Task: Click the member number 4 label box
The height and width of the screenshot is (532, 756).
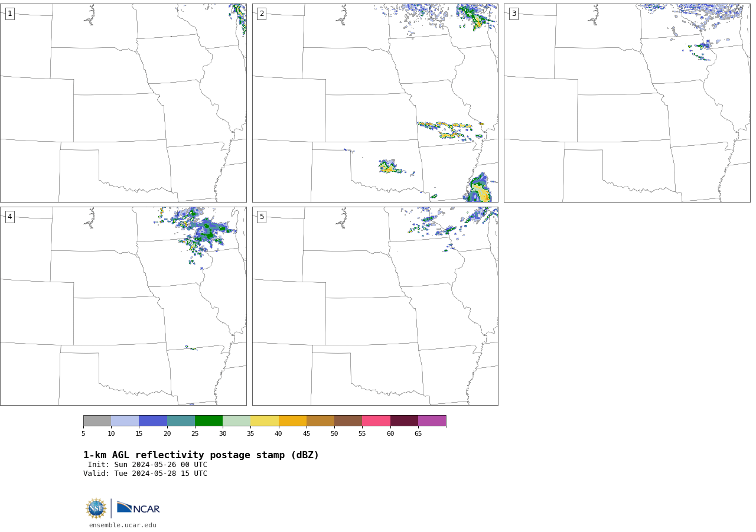Action: pos(9,217)
